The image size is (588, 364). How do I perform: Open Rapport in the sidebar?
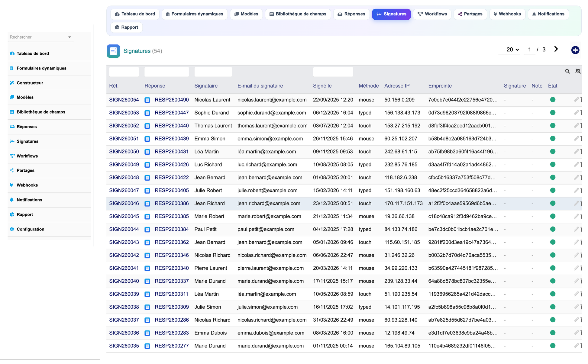(x=24, y=214)
